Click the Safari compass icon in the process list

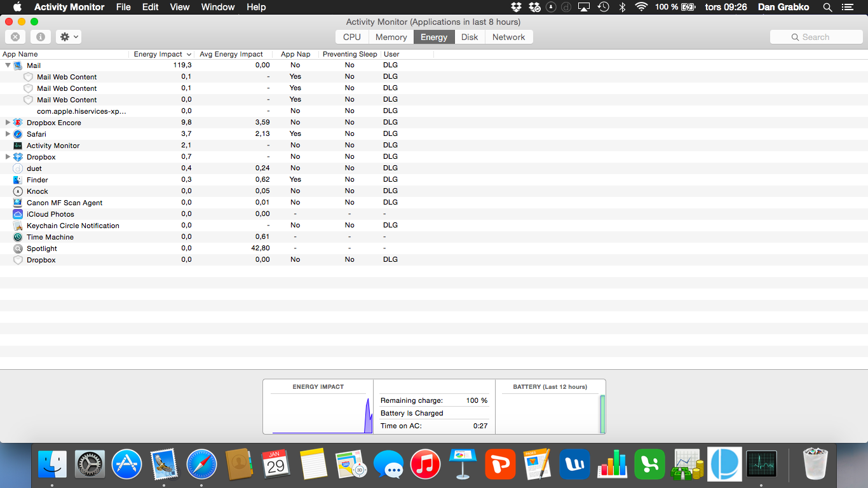[18, 134]
